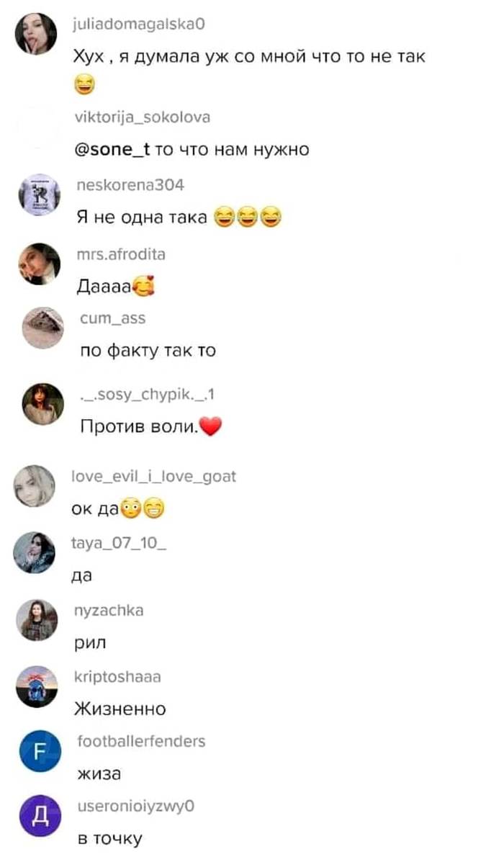Open juliadomagalska0 profile avatar
This screenshot has height=857, width=504.
36,34
